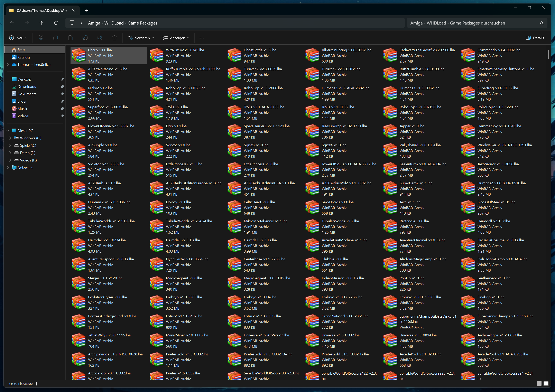Select the file HammerBoy_v1.3_1349.lha
The image size is (555, 392).
[498, 131]
